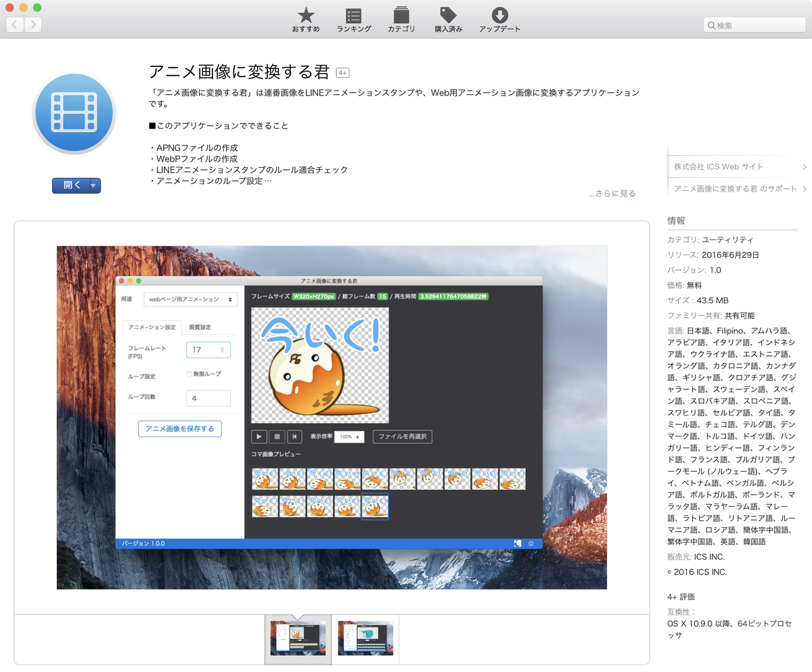The width and height of the screenshot is (812, 672).
Task: Click the green total frames badge 15
Action: [x=382, y=297]
